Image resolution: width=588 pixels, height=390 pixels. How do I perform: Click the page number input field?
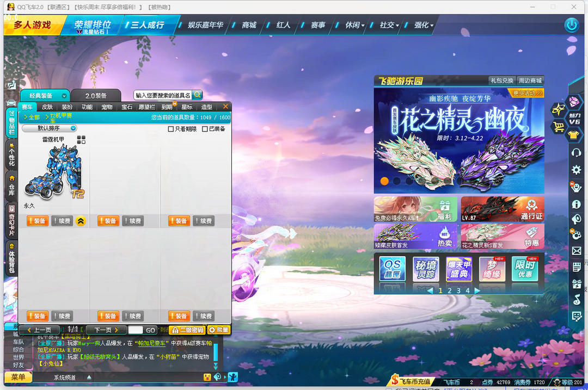coord(136,330)
